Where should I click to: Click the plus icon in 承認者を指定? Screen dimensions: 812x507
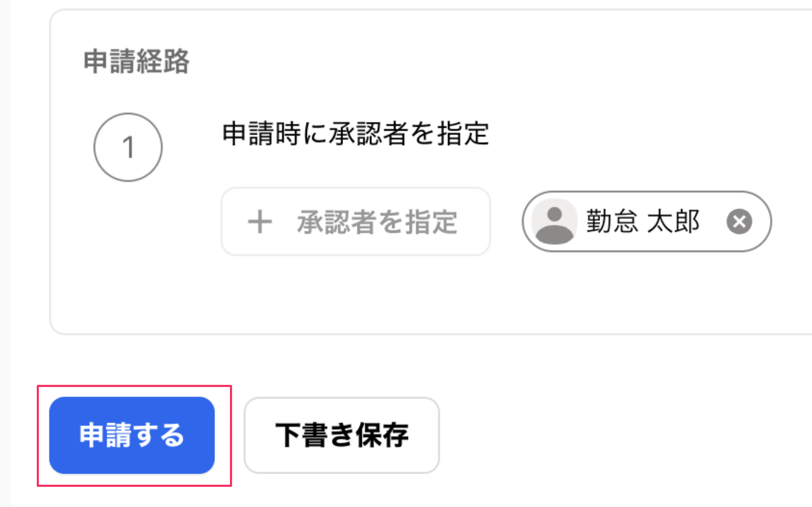(260, 222)
